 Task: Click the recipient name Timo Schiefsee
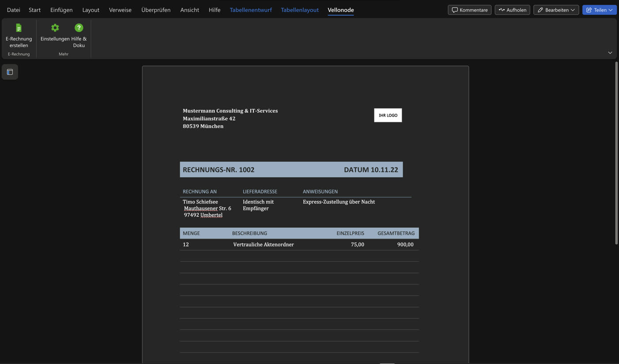[x=200, y=202]
